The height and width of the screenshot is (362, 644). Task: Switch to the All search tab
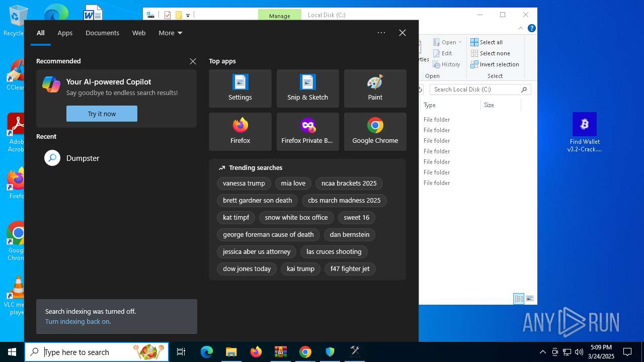(x=41, y=33)
